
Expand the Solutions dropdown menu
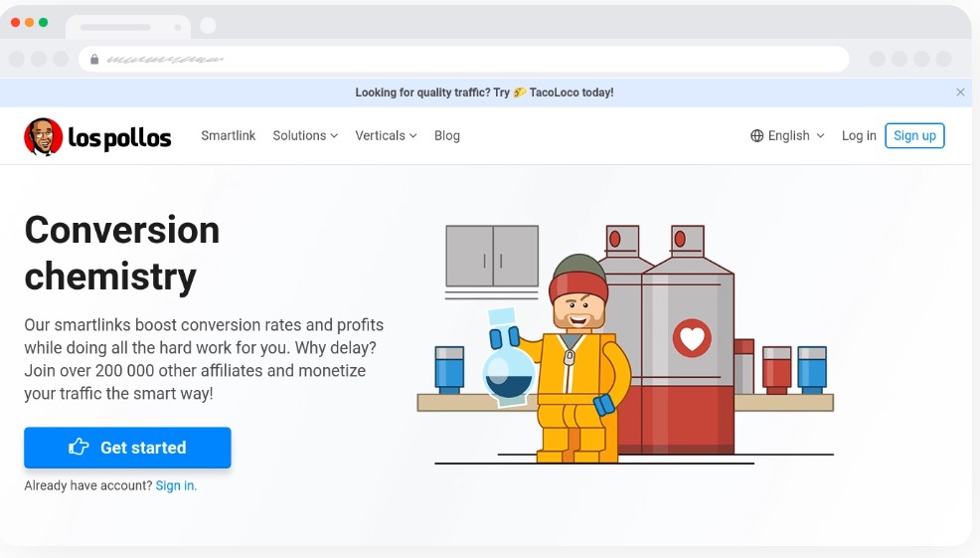coord(305,136)
